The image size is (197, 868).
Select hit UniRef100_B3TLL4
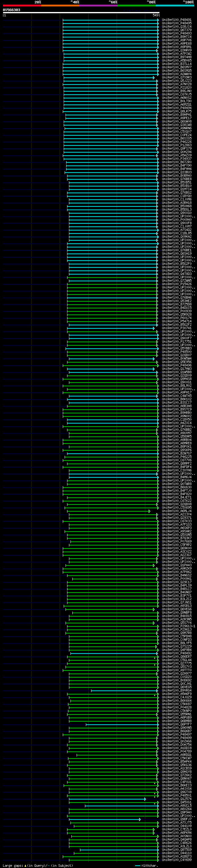pyautogui.click(x=177, y=64)
